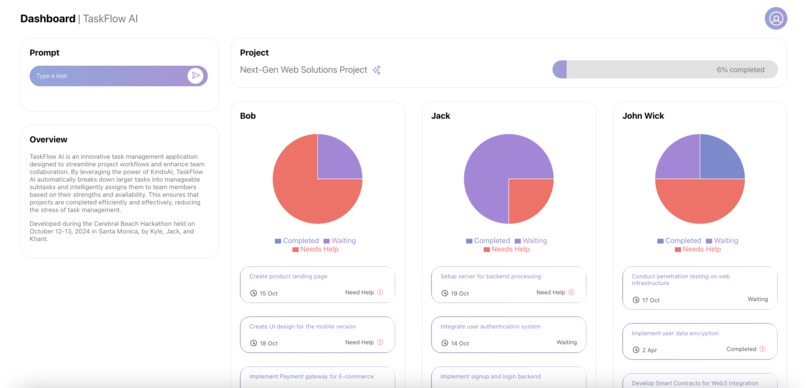Click John Wick's Waiting legend square
Image resolution: width=806 pixels, height=388 pixels.
[x=709, y=241]
